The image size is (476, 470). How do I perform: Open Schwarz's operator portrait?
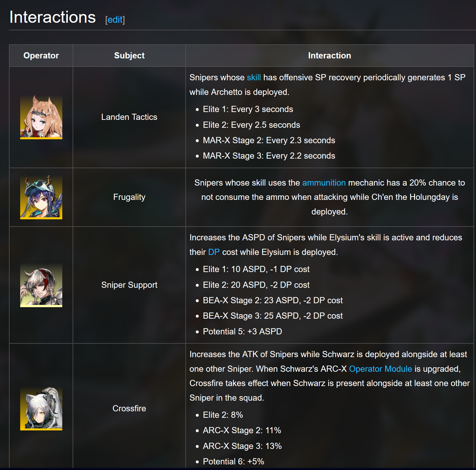pos(41,409)
